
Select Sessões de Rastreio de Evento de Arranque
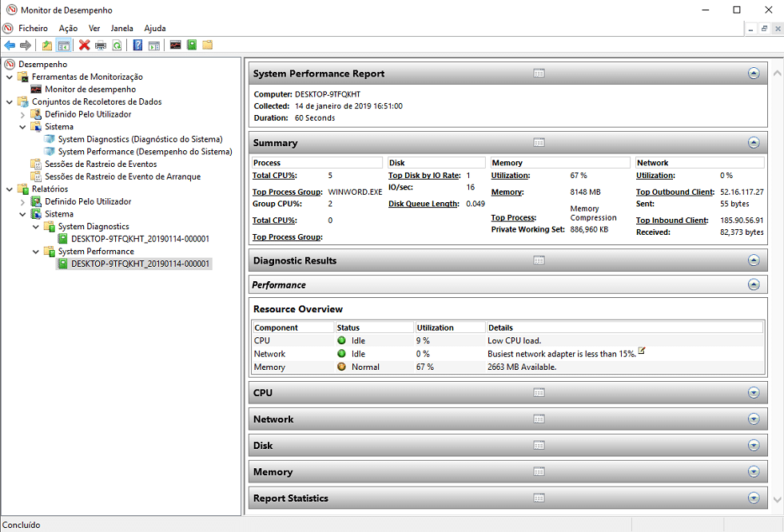point(122,177)
